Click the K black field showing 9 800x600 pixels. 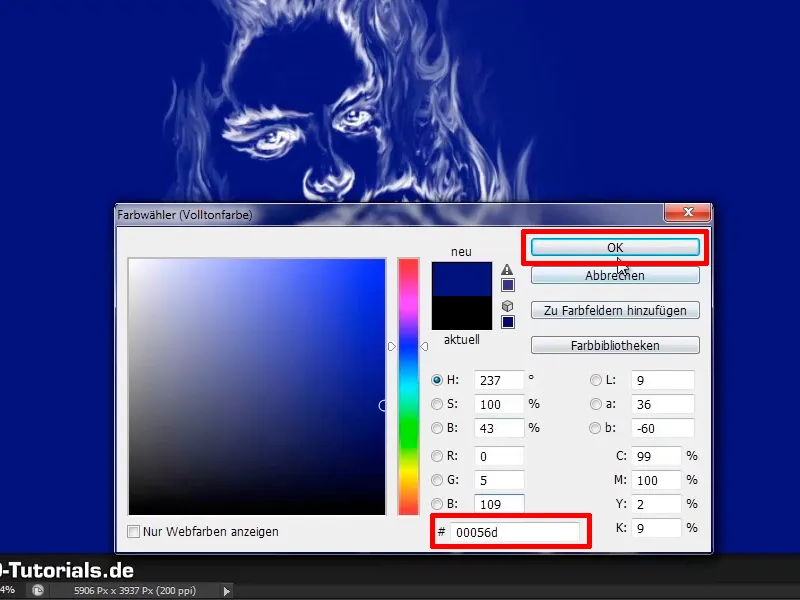click(656, 528)
